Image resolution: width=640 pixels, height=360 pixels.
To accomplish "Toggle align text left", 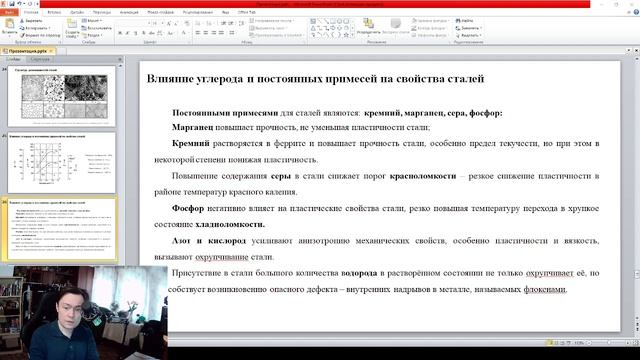I will pos(198,33).
